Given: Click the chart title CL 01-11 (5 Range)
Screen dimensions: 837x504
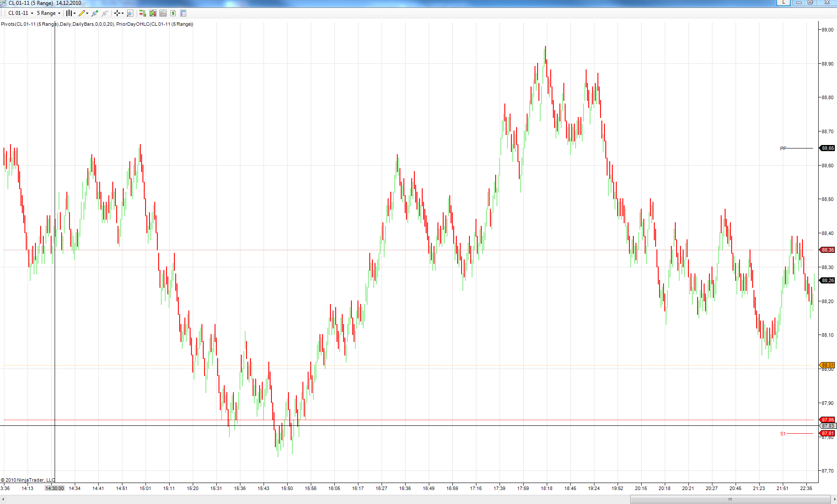Looking at the screenshot, I should point(31,3).
